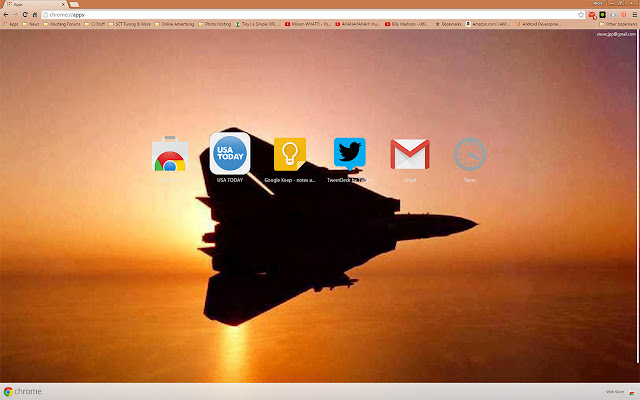This screenshot has height=400, width=640.
Task: Open a new tab
Action: pos(74,4)
